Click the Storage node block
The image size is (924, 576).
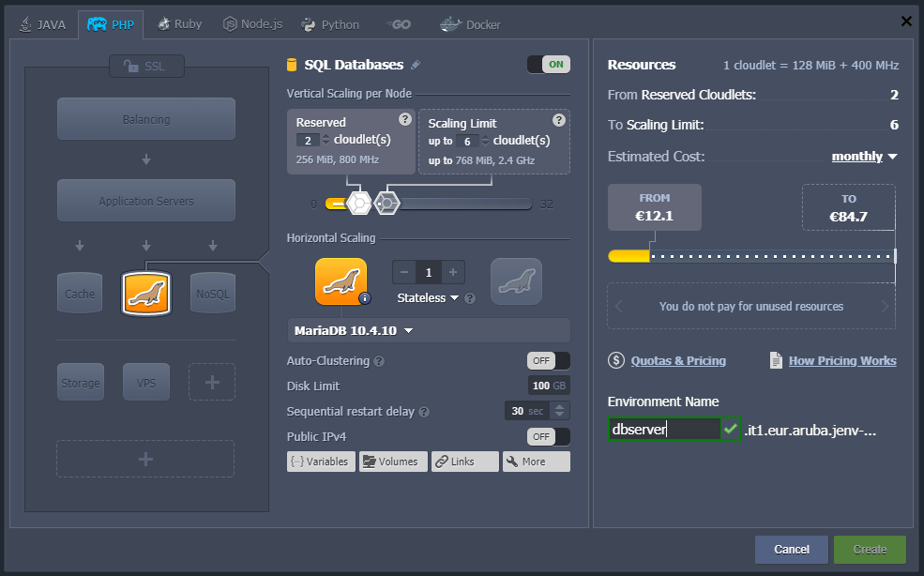coord(80,383)
